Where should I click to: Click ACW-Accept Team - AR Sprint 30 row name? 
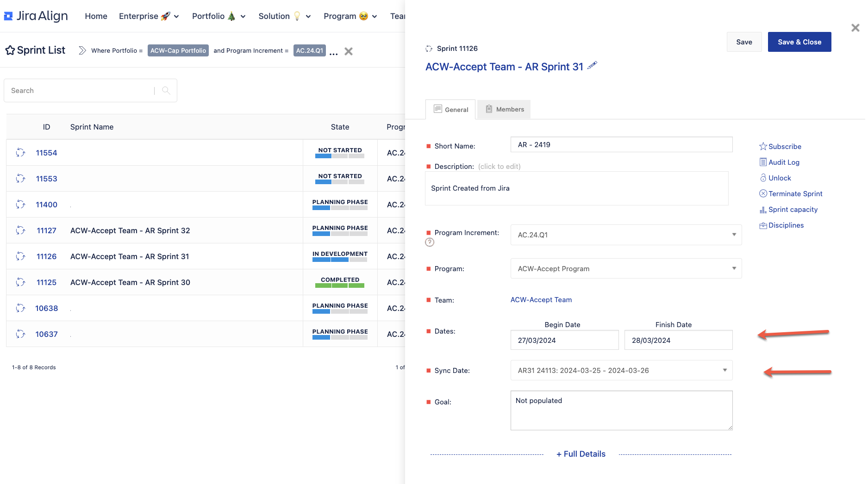[130, 282]
